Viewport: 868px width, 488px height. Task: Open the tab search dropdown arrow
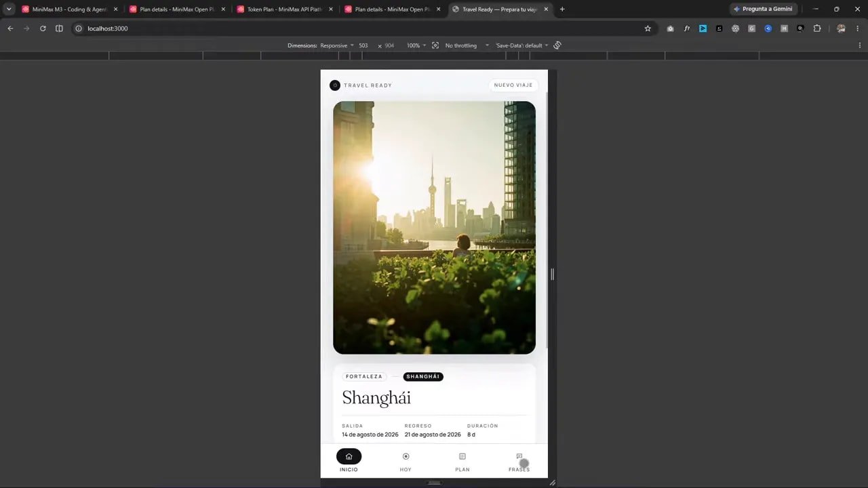pos(9,9)
